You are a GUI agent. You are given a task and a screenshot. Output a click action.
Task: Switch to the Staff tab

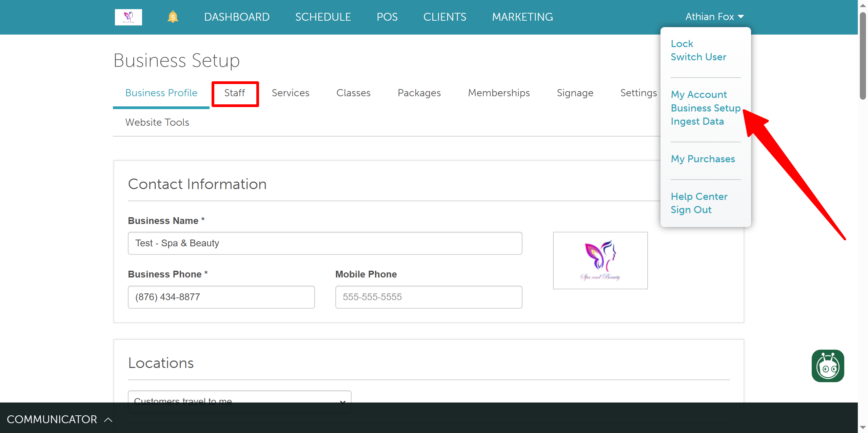tap(235, 93)
